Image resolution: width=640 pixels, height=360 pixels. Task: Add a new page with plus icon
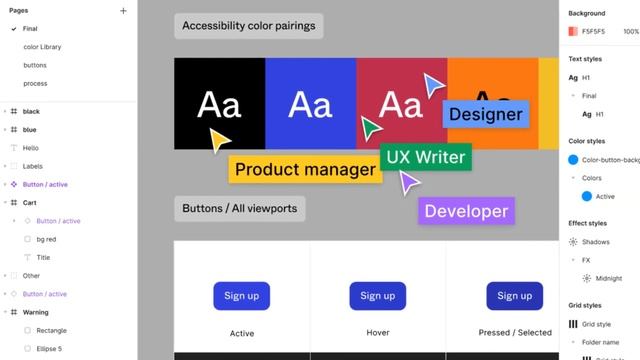(x=123, y=11)
